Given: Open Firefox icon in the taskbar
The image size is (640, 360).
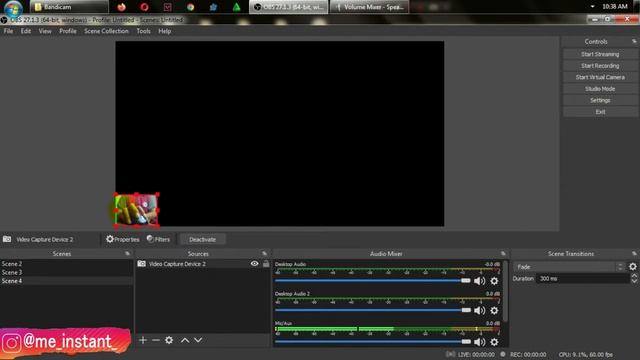Looking at the screenshot, I should pos(121,7).
